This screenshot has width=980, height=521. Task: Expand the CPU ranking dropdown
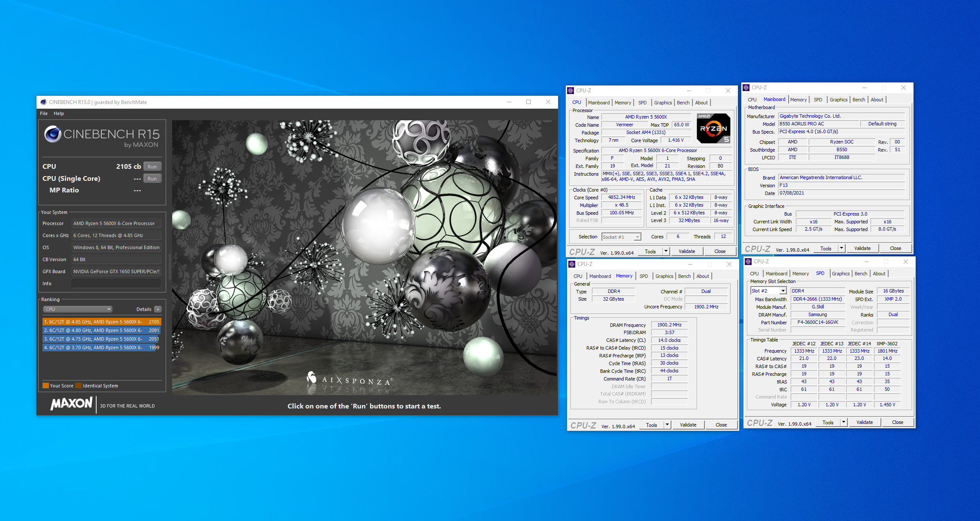click(78, 309)
